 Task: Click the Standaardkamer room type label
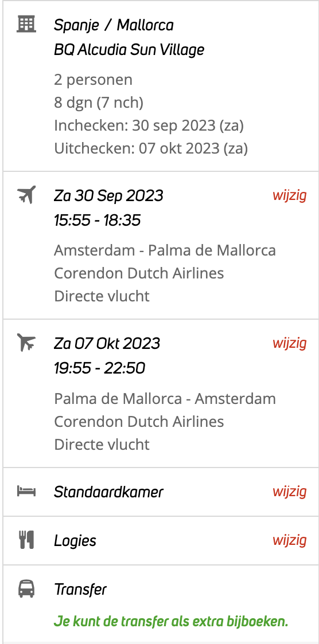click(x=108, y=492)
